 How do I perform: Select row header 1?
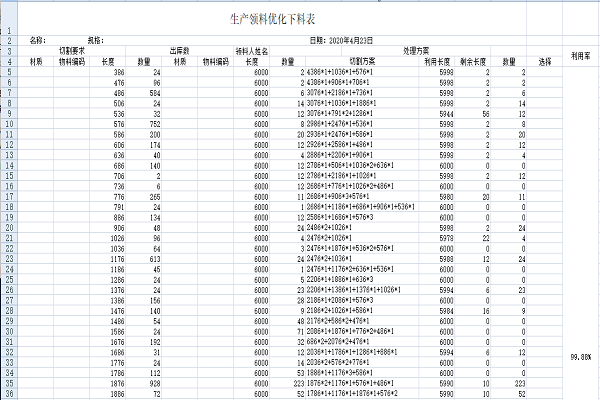tap(9, 19)
